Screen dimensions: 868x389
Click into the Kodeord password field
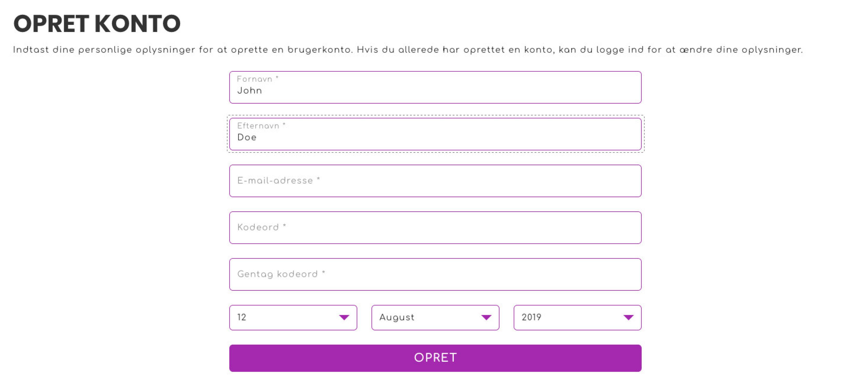click(435, 228)
